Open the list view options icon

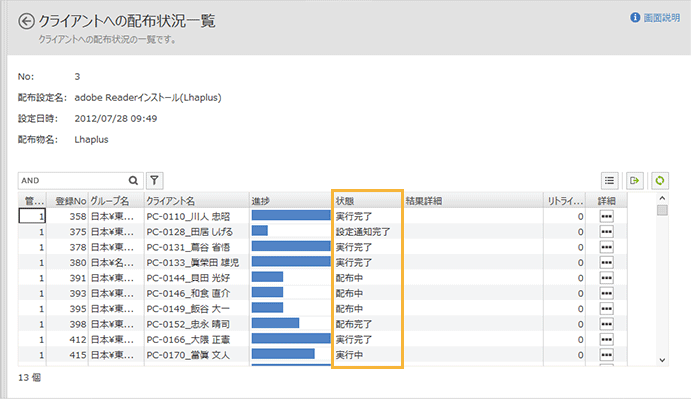pos(609,180)
